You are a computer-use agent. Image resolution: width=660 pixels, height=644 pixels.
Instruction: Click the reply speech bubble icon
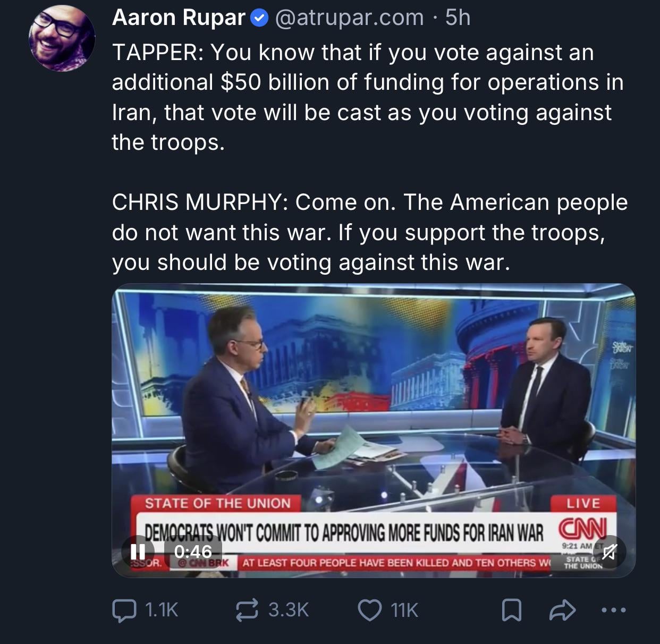[124, 610]
